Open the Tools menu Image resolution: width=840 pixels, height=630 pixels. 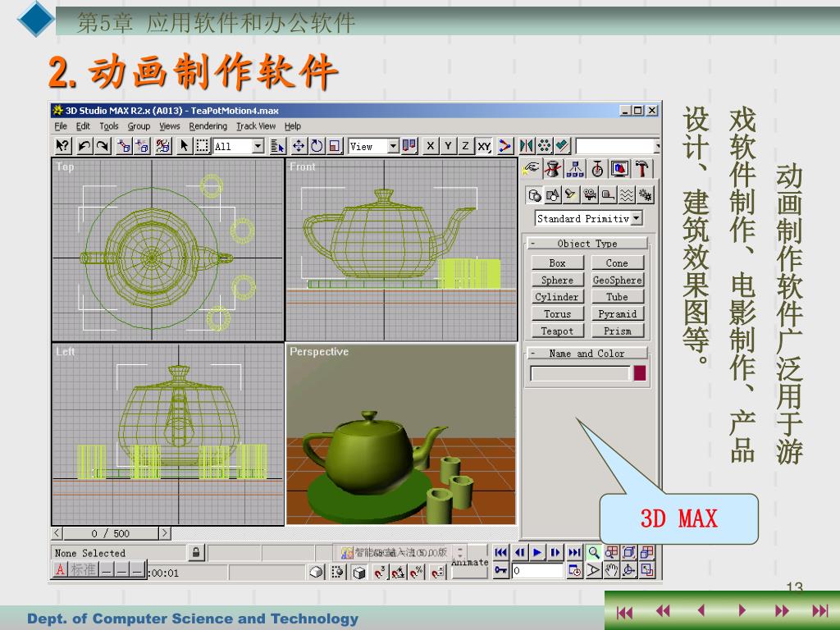point(109,126)
